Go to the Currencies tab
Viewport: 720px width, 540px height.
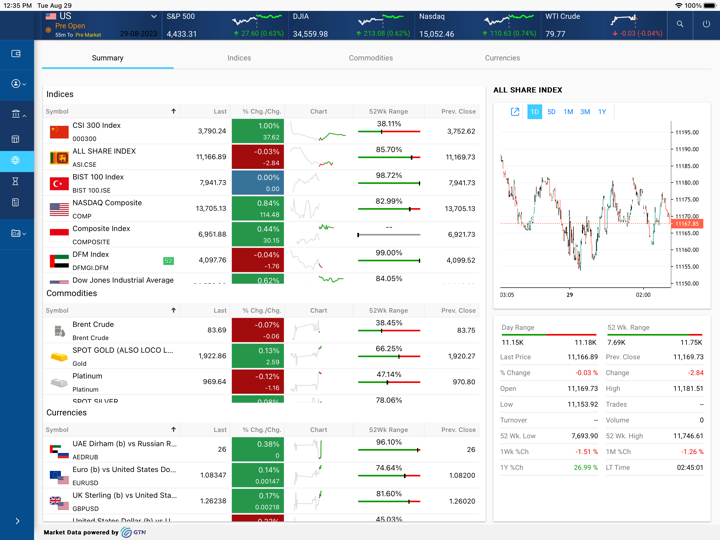(502, 58)
